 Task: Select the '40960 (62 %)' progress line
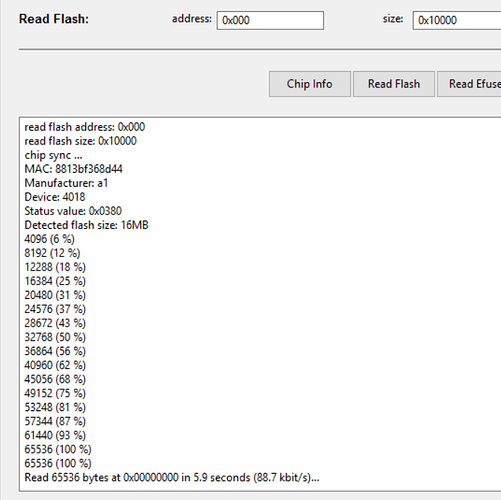tap(55, 365)
